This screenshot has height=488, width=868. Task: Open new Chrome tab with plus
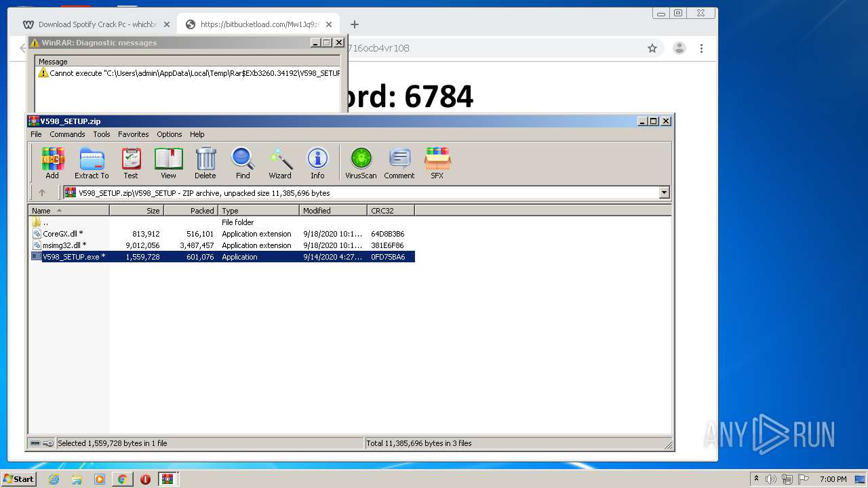tap(354, 24)
